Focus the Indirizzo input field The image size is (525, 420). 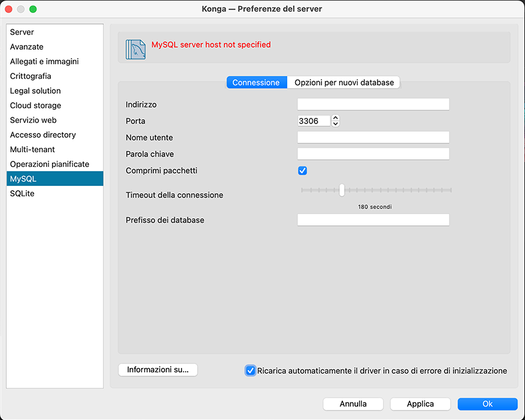373,105
